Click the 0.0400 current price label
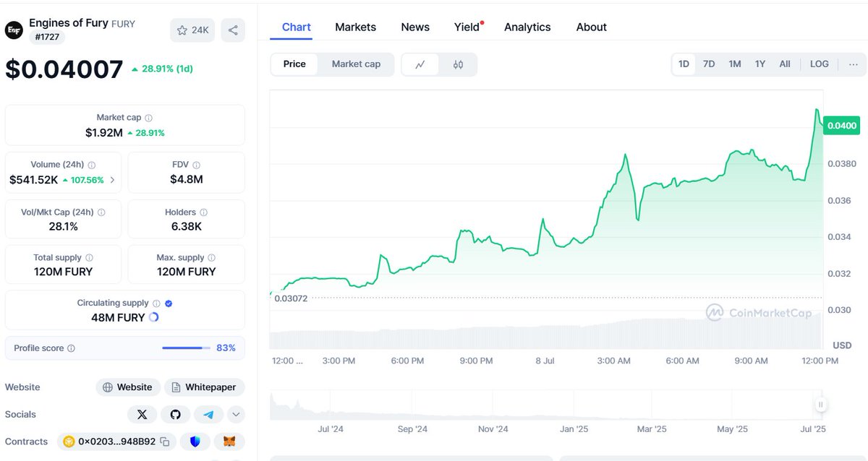 click(842, 126)
